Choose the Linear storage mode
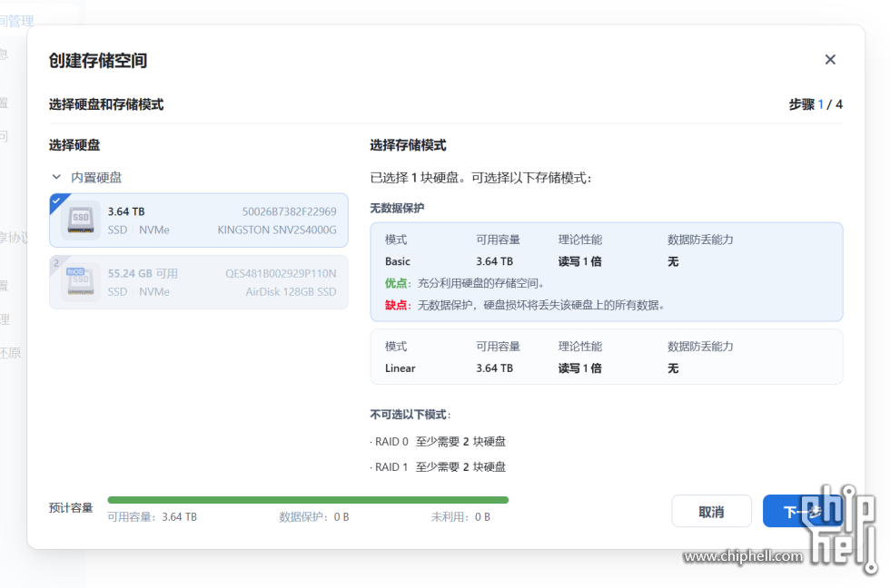The image size is (890, 588). pos(607,358)
